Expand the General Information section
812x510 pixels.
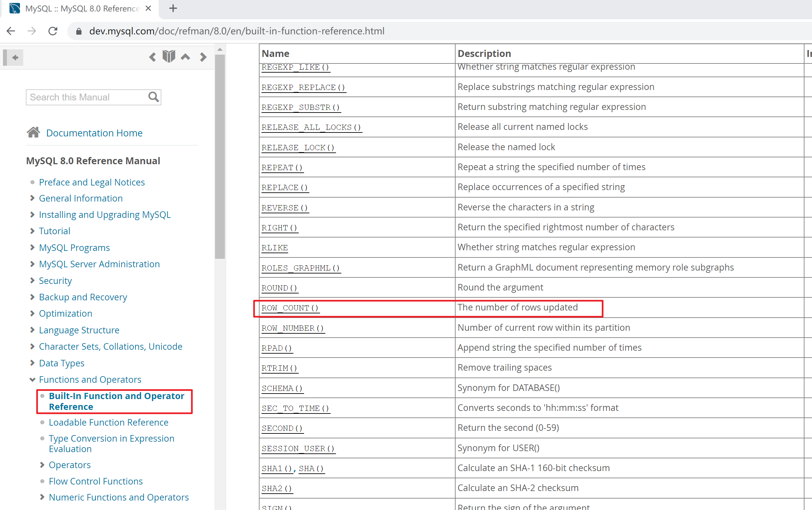click(x=32, y=198)
